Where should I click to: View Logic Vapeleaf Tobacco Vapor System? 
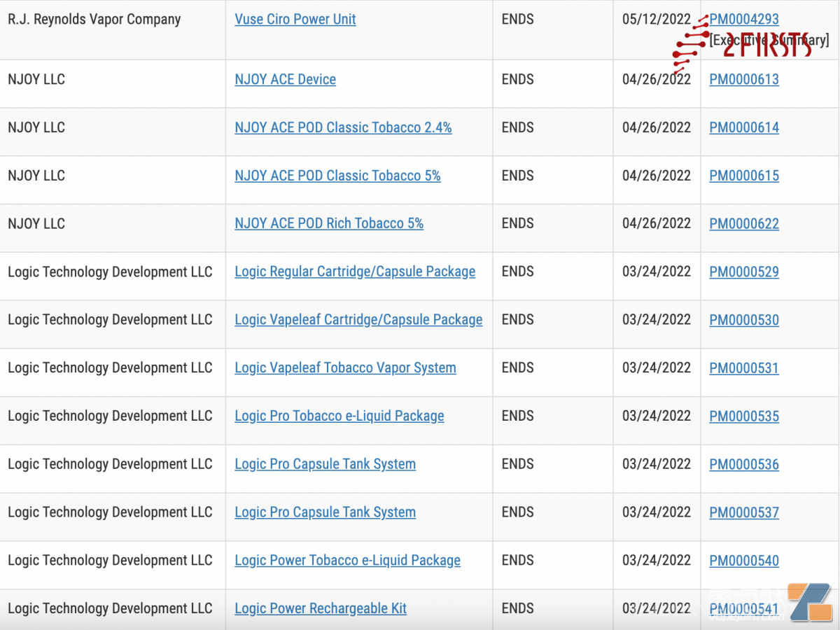(x=345, y=368)
